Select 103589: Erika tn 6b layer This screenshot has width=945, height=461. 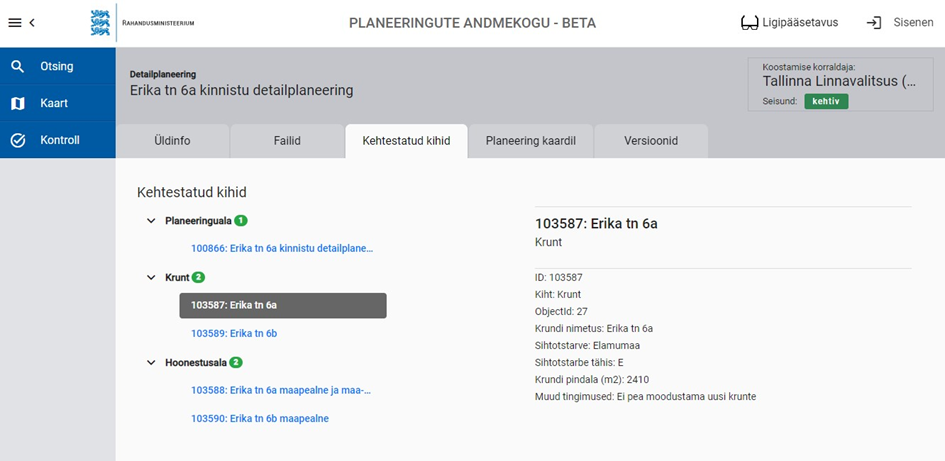tap(234, 333)
